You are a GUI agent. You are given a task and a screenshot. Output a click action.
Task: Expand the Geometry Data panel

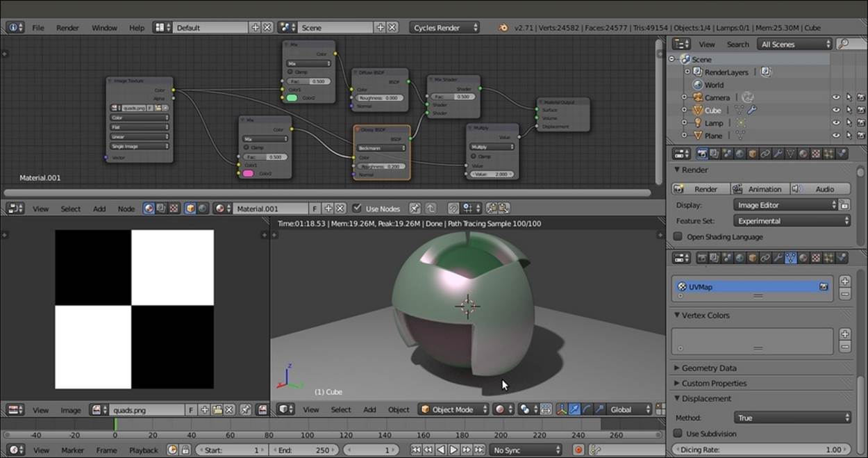click(709, 368)
